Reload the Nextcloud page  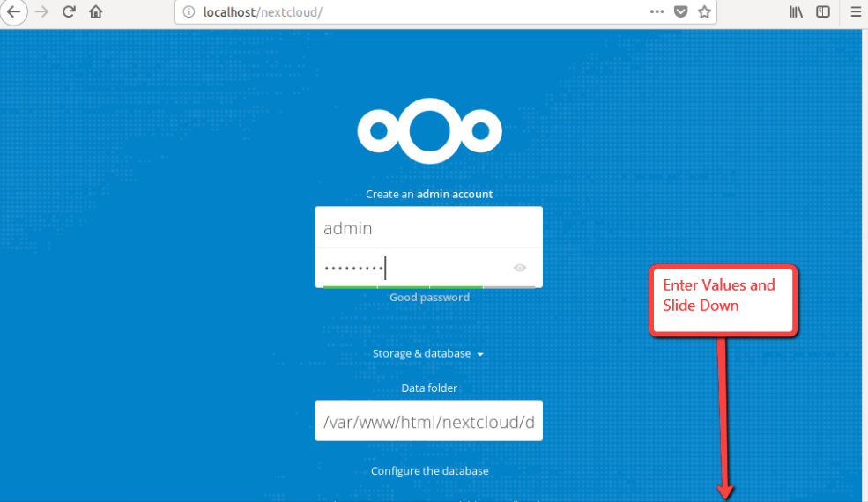pos(69,11)
